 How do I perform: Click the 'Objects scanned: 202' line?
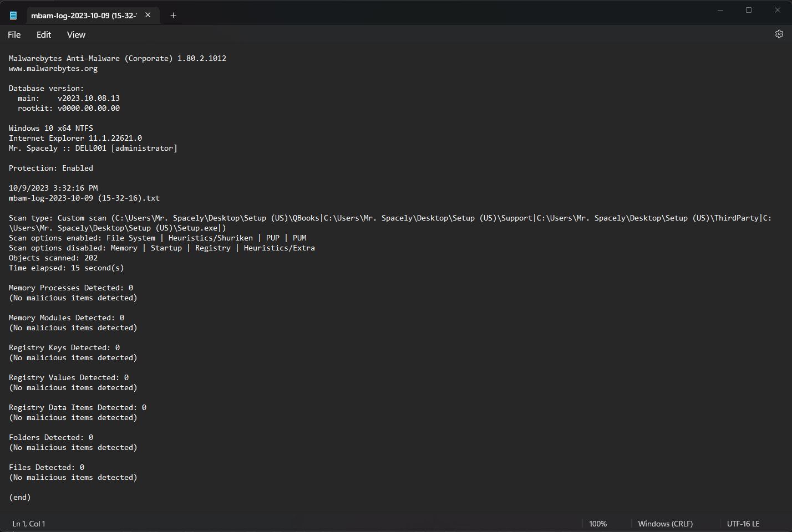tap(53, 258)
